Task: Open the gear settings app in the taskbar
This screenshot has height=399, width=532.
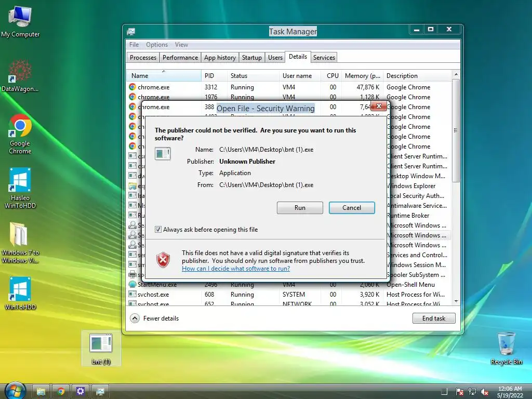Action: tap(81, 392)
